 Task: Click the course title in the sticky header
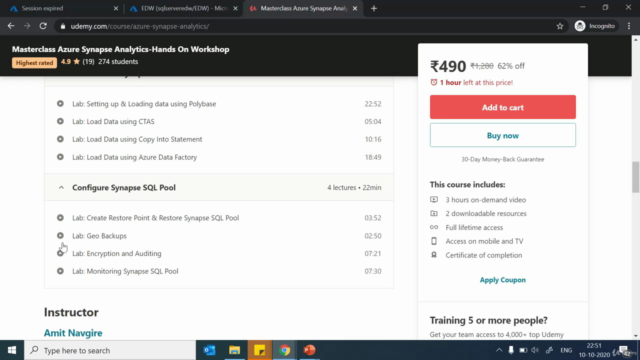(x=120, y=49)
